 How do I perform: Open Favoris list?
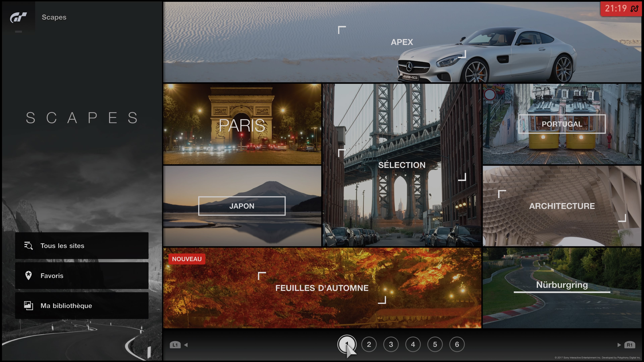pyautogui.click(x=82, y=276)
